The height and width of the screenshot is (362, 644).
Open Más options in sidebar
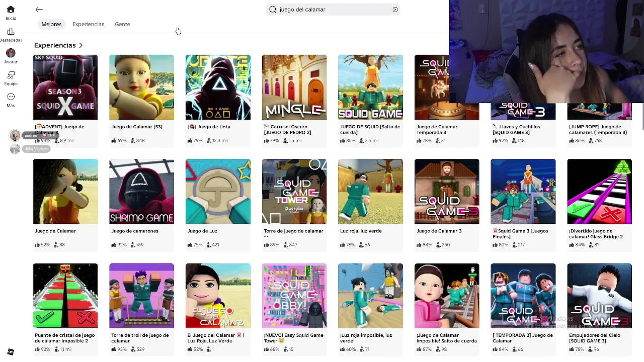click(x=11, y=100)
